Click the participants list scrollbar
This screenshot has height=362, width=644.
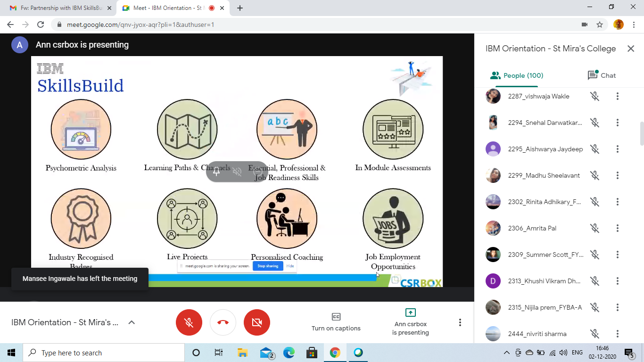[x=641, y=134]
